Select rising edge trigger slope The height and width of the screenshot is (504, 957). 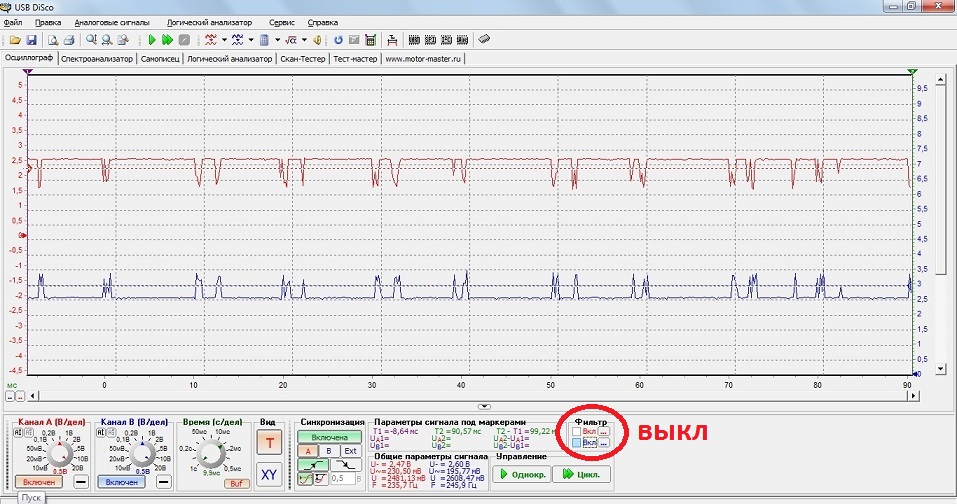(312, 465)
